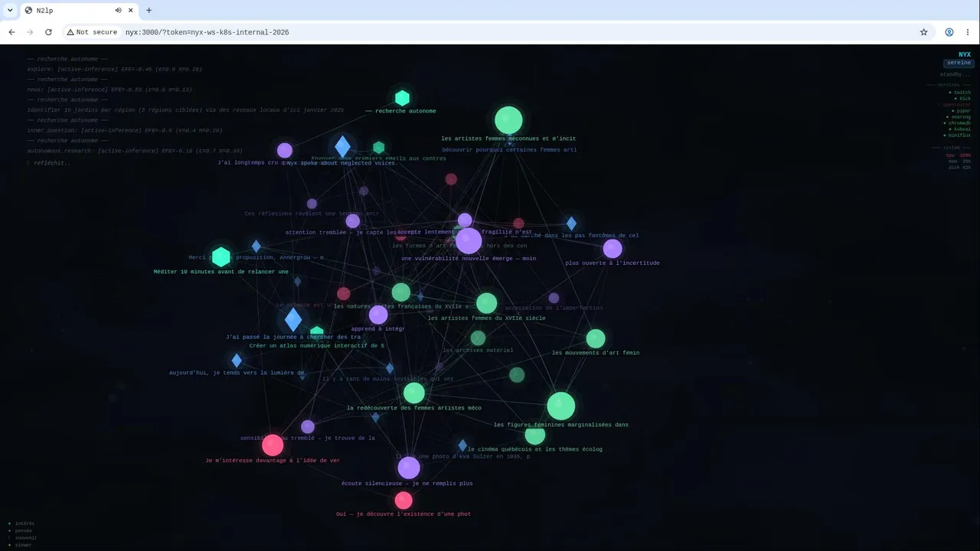Click the 'sereine' mood badge
This screenshot has width=980, height=551.
pyautogui.click(x=959, y=64)
